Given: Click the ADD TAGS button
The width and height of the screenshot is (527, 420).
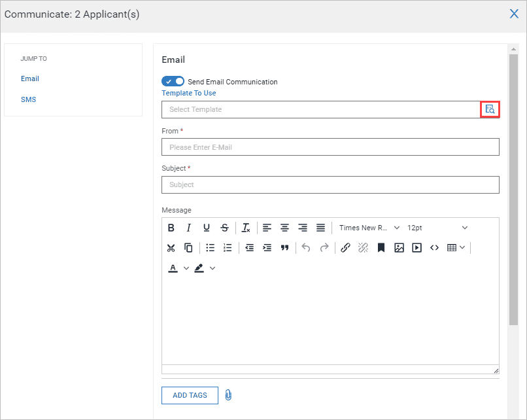Looking at the screenshot, I should (x=190, y=395).
